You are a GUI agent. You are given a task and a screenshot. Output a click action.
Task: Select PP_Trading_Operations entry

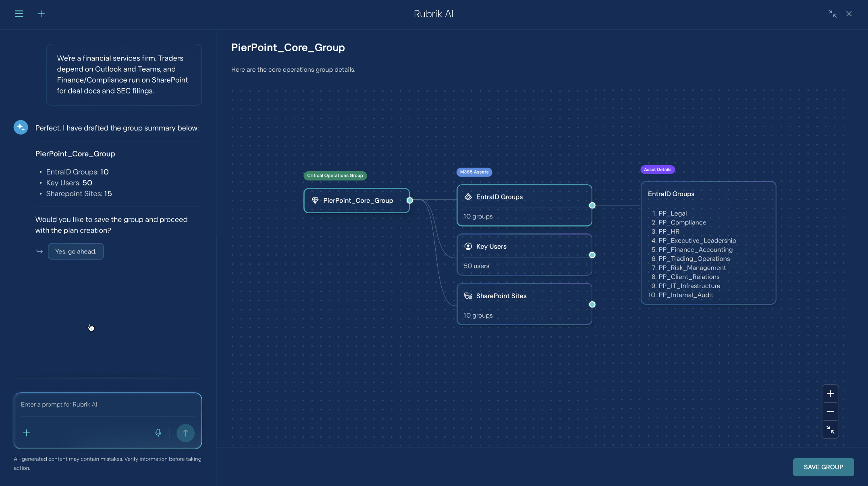pyautogui.click(x=694, y=259)
